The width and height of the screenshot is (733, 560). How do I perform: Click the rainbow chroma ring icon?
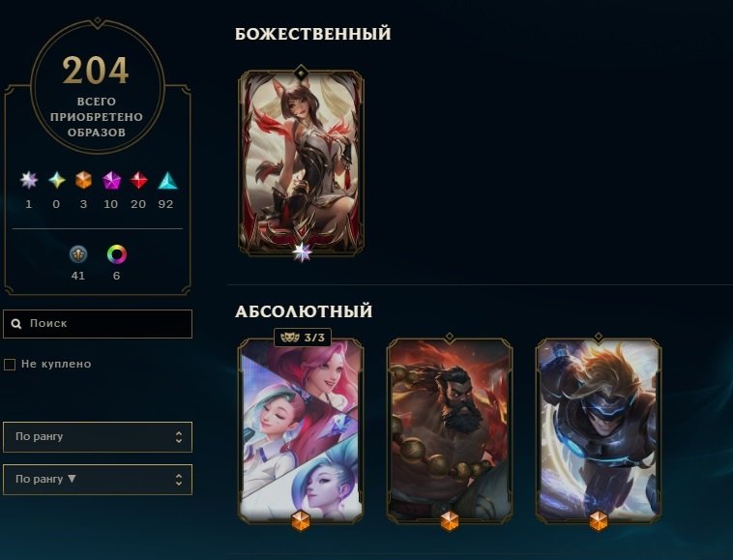(x=116, y=254)
